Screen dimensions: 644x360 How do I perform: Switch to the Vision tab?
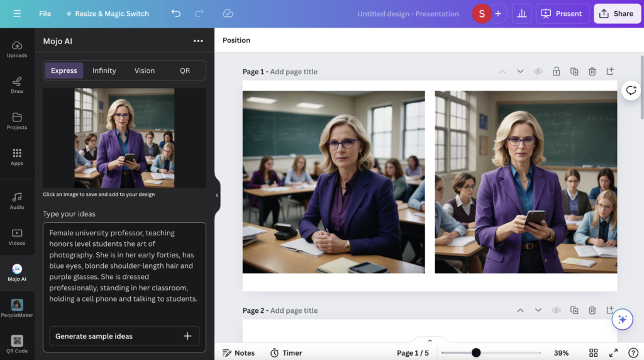[x=145, y=70]
